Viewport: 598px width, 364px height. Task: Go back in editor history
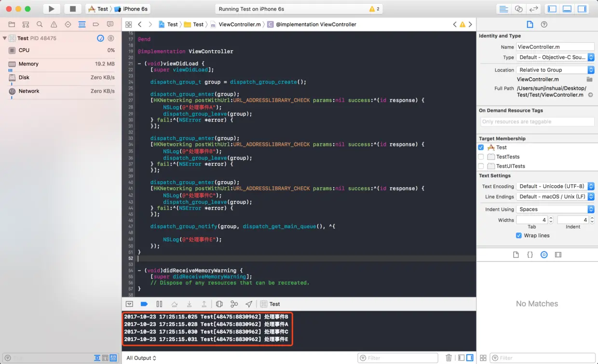click(x=140, y=24)
